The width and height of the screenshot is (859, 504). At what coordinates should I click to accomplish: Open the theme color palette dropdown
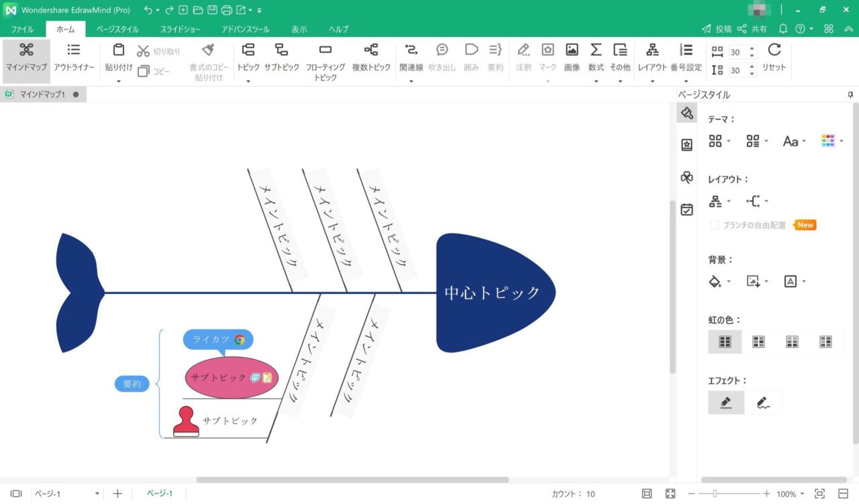(832, 141)
